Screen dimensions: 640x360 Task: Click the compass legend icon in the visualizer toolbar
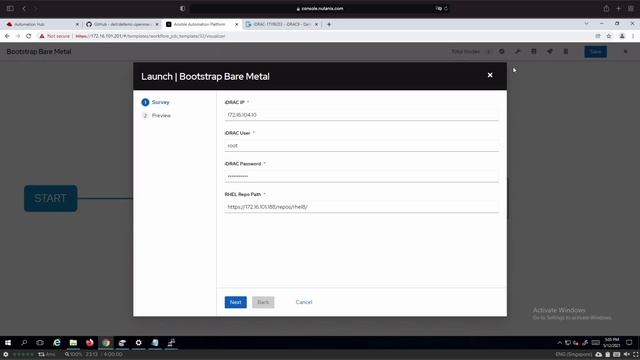(x=502, y=51)
